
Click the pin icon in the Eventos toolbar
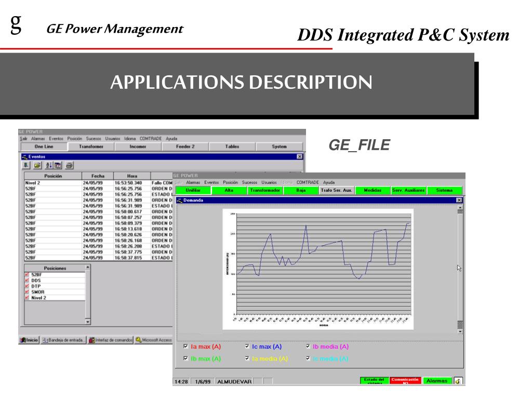[x=26, y=165]
